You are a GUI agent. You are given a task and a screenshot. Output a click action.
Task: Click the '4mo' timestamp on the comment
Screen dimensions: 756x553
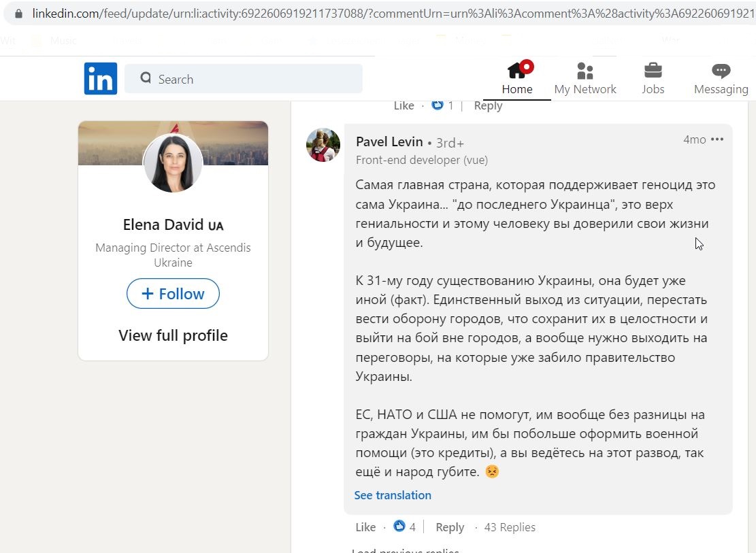[694, 140]
